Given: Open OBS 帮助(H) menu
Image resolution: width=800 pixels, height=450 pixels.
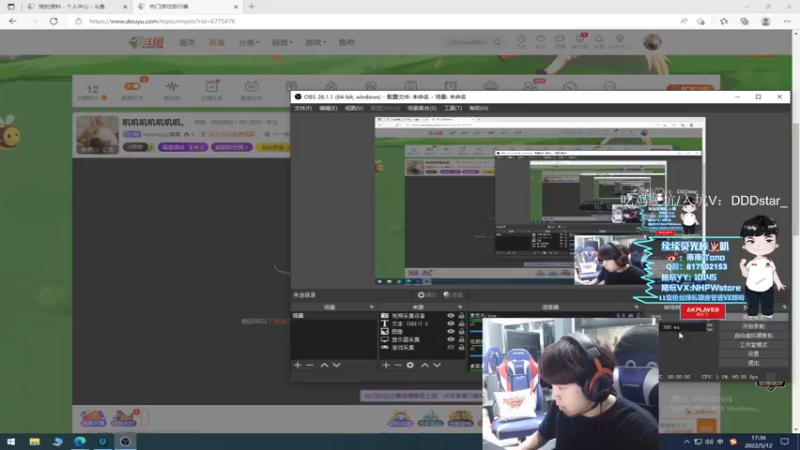Looking at the screenshot, I should click(x=479, y=108).
